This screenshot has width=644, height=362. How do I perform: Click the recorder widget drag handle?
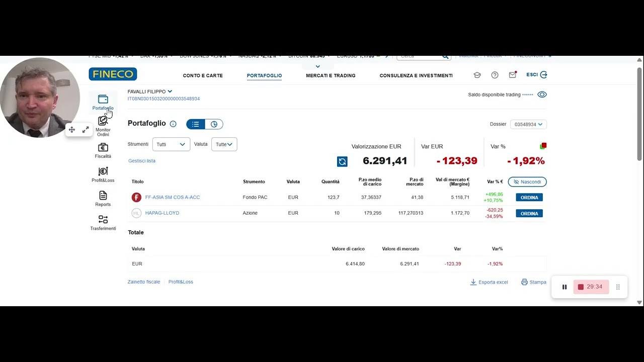pyautogui.click(x=618, y=287)
